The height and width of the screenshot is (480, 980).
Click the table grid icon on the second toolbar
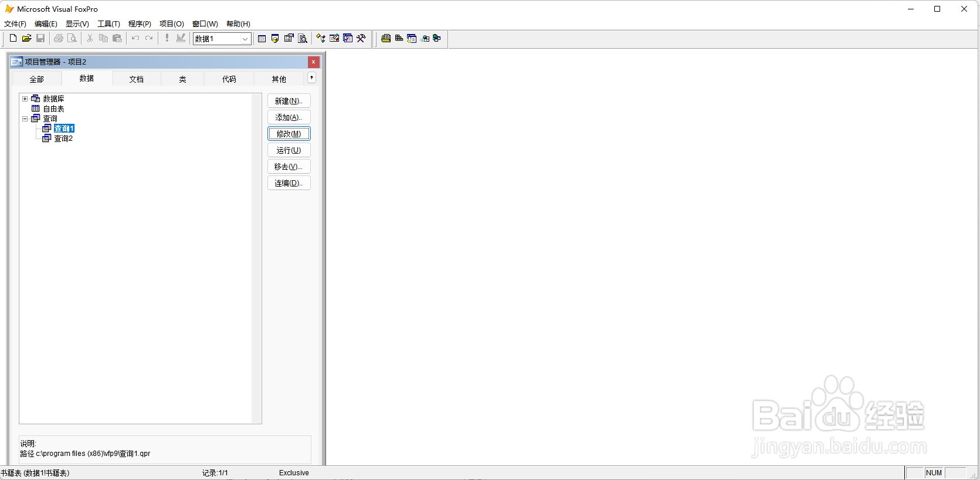pyautogui.click(x=399, y=38)
